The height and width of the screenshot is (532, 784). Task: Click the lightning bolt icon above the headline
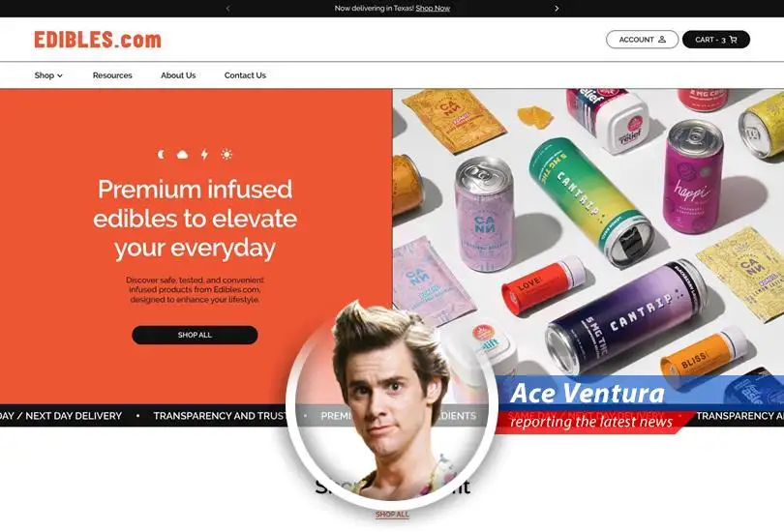[x=204, y=155]
